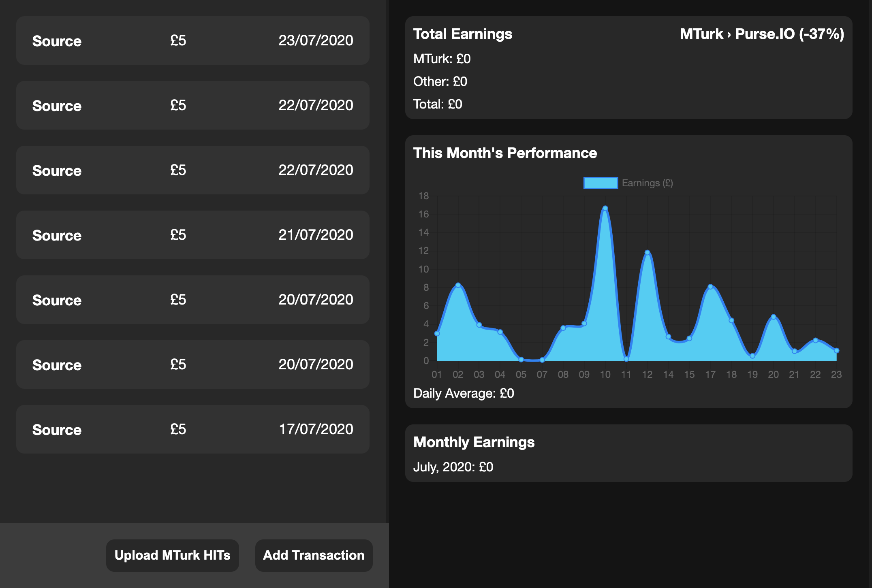Click the chart data point for day 23
The image size is (872, 588).
(836, 351)
